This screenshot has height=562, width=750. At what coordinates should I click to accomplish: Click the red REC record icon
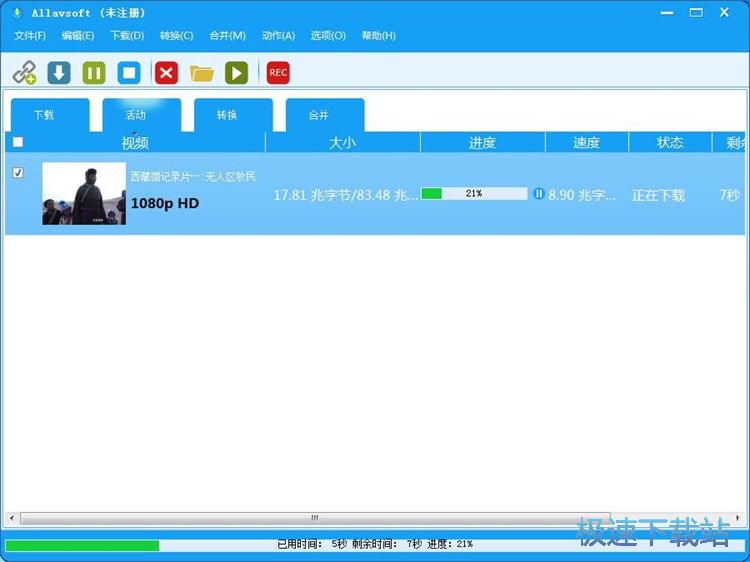click(278, 73)
